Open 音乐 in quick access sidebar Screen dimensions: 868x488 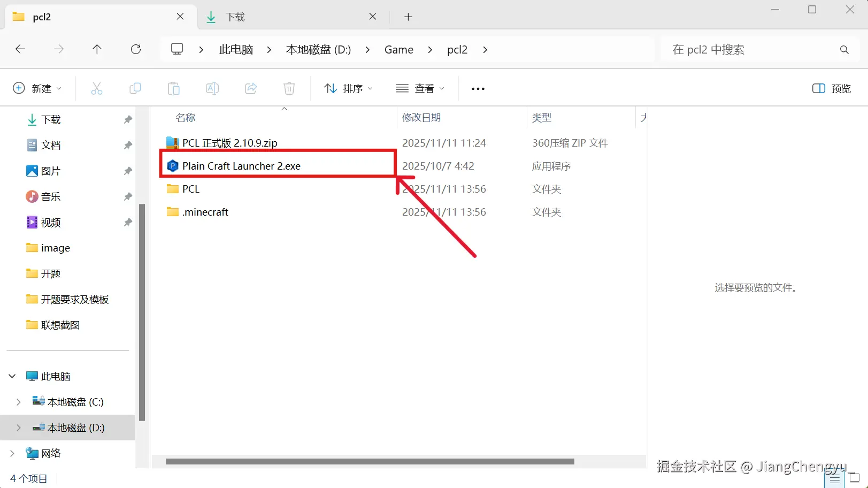(x=51, y=196)
